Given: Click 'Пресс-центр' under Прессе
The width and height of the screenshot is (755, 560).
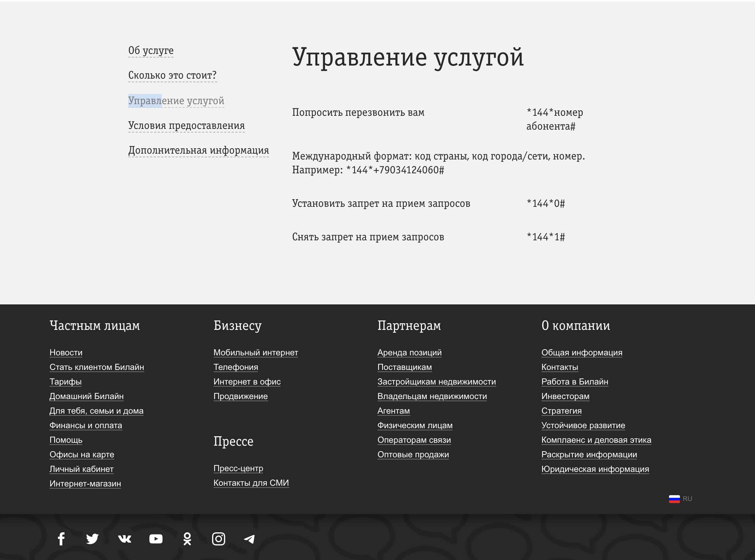Looking at the screenshot, I should click(238, 469).
